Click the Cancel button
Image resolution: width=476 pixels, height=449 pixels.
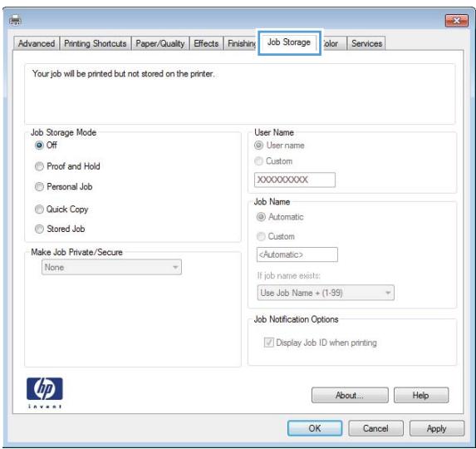tap(375, 428)
